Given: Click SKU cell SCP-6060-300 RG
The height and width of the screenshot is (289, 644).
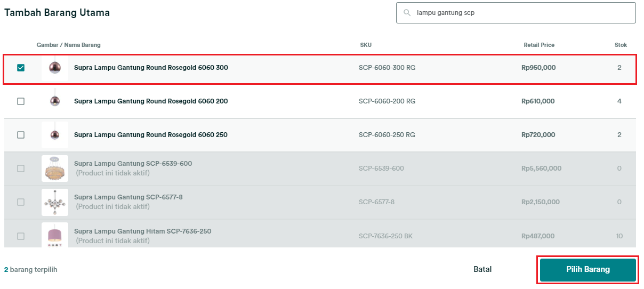Looking at the screenshot, I should pos(387,68).
